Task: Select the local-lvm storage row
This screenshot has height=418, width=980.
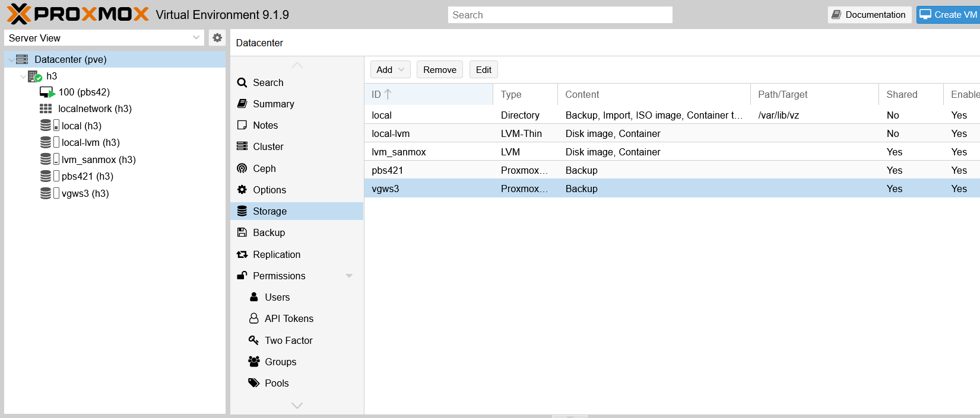Action: [672, 133]
